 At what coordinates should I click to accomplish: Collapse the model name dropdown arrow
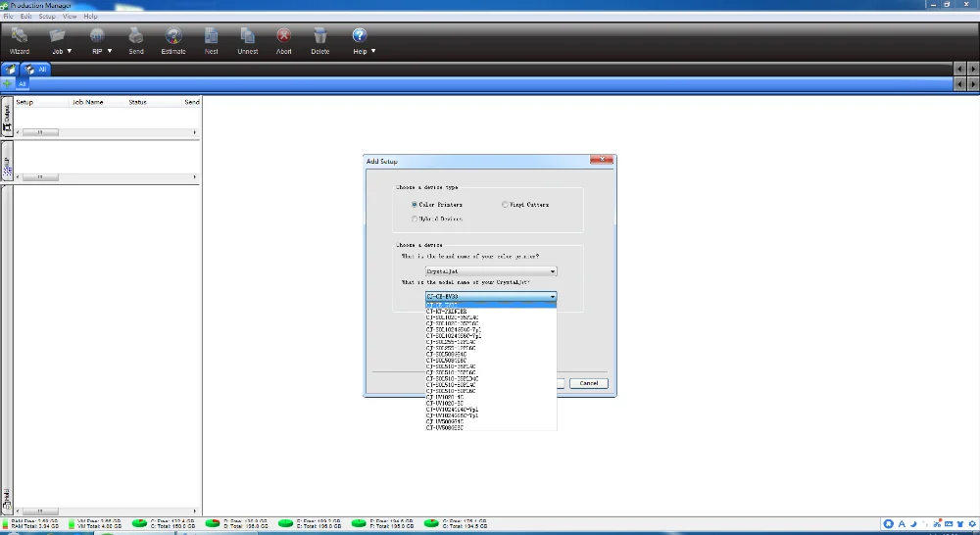553,296
